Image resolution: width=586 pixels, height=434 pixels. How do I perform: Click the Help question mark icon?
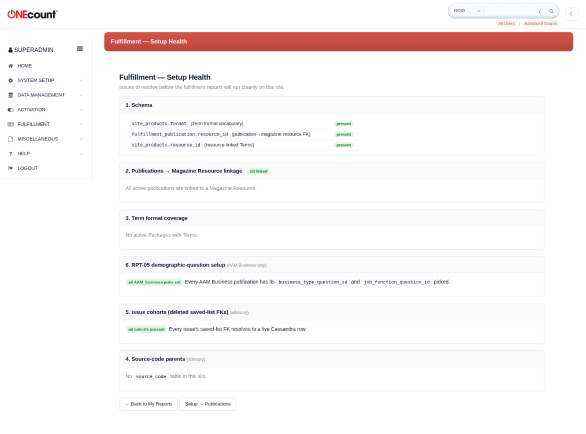[10, 154]
